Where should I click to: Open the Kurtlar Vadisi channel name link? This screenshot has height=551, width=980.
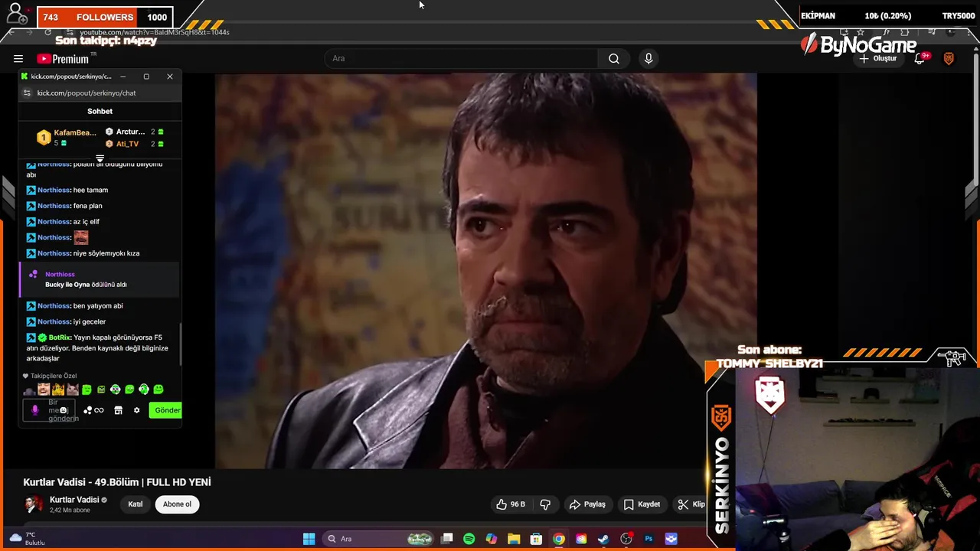coord(74,500)
